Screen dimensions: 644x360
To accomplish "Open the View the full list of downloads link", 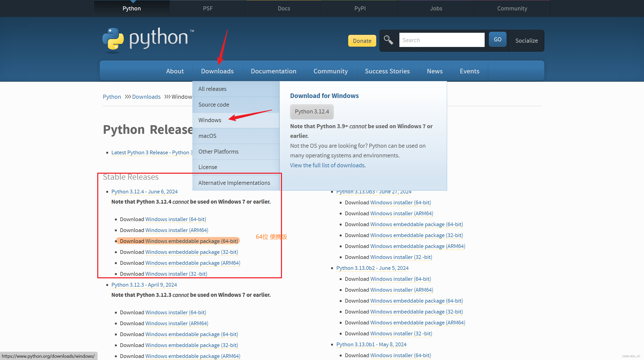I will 328,165.
